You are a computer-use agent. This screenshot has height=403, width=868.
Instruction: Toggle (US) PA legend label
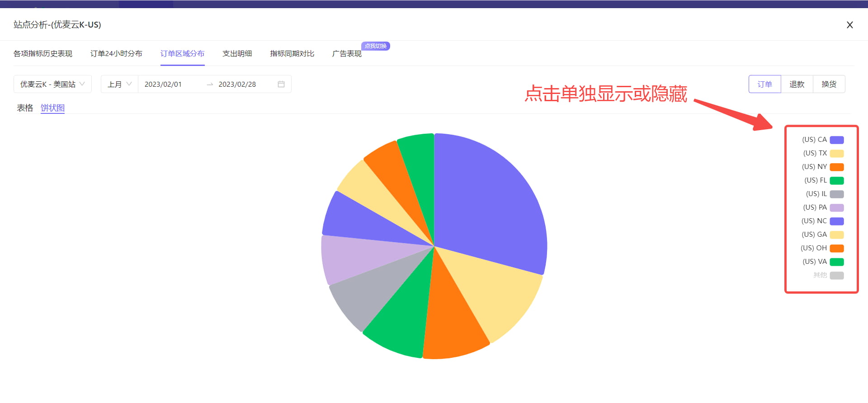(815, 207)
